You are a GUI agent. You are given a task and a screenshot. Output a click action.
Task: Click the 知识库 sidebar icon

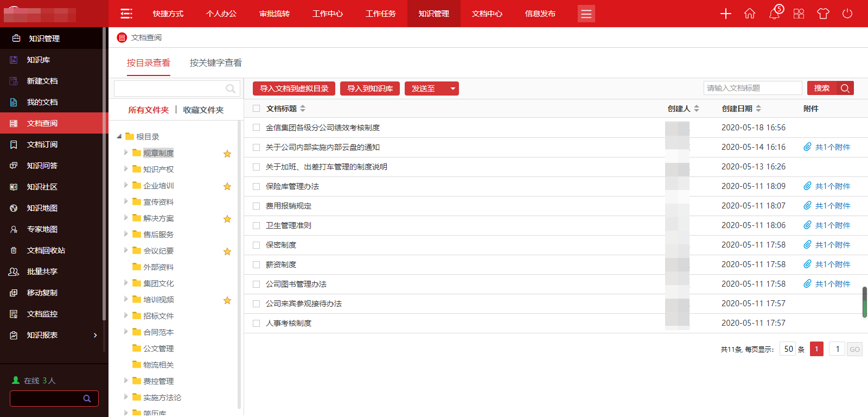pos(14,60)
